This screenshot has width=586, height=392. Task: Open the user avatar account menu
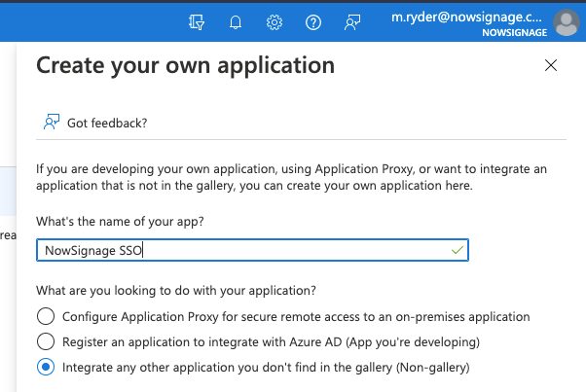[565, 21]
